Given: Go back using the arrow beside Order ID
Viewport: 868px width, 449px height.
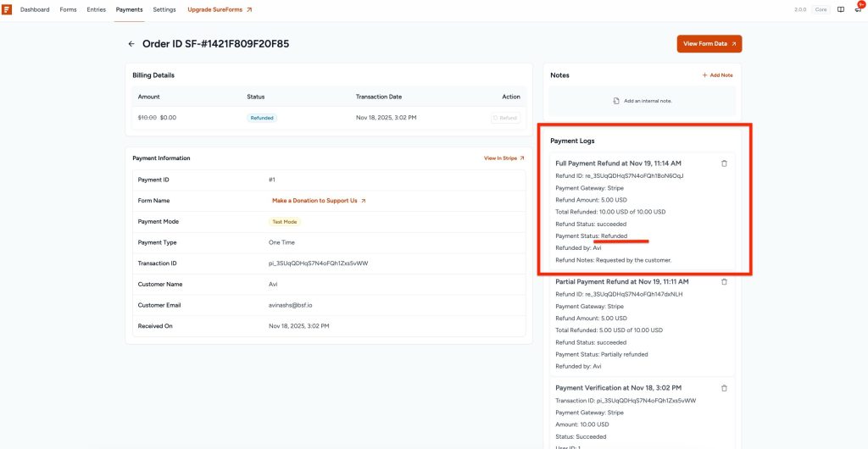Looking at the screenshot, I should pos(131,44).
